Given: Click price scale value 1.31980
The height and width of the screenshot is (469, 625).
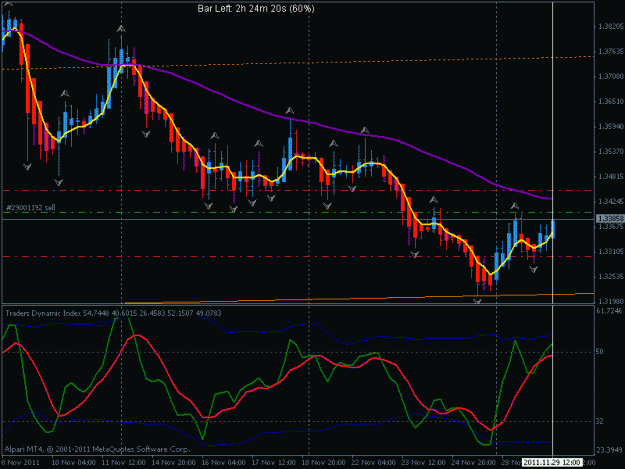Looking at the screenshot, I should tap(611, 301).
